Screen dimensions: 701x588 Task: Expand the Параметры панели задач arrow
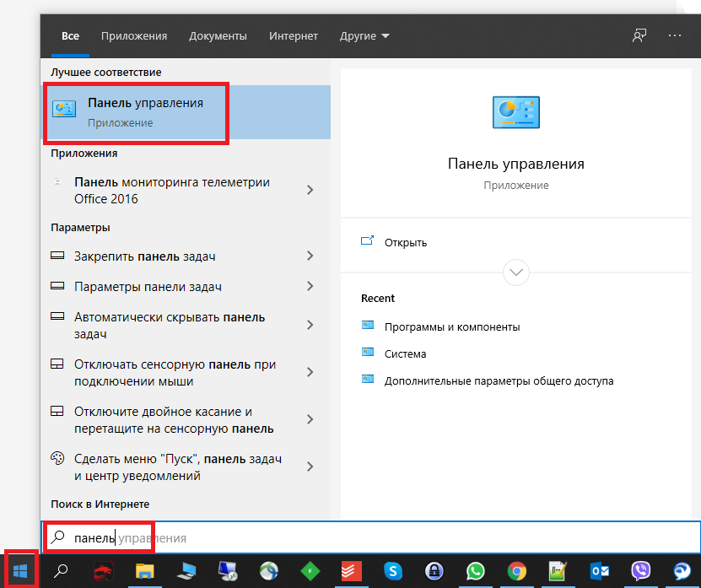pos(310,286)
